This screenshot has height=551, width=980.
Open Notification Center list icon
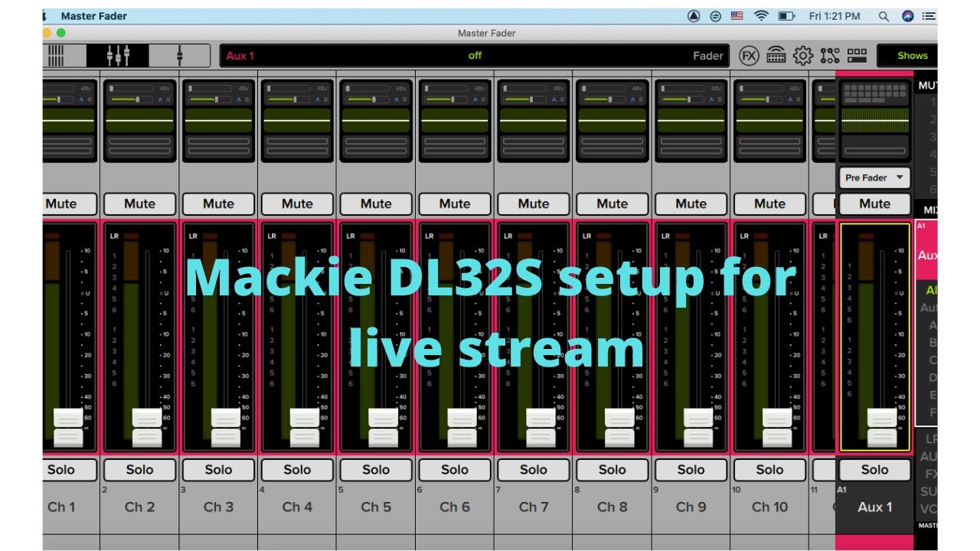(929, 15)
